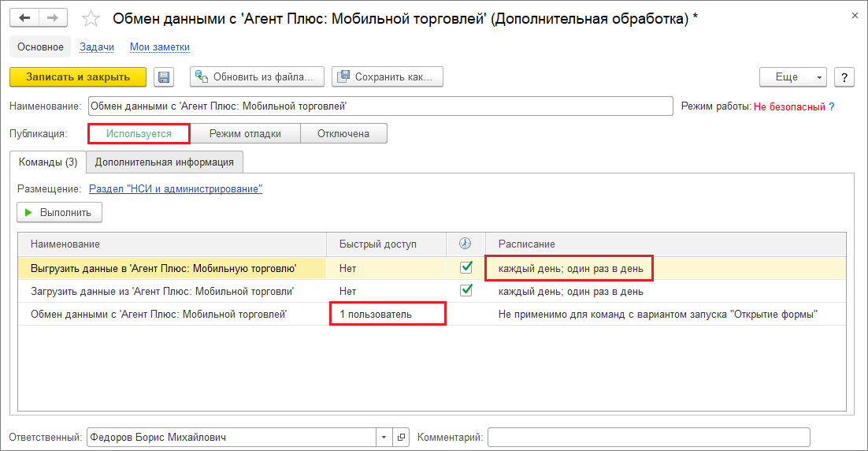The width and height of the screenshot is (868, 451).
Task: Open the Ответственный field's linked record icon
Action: coord(402,437)
